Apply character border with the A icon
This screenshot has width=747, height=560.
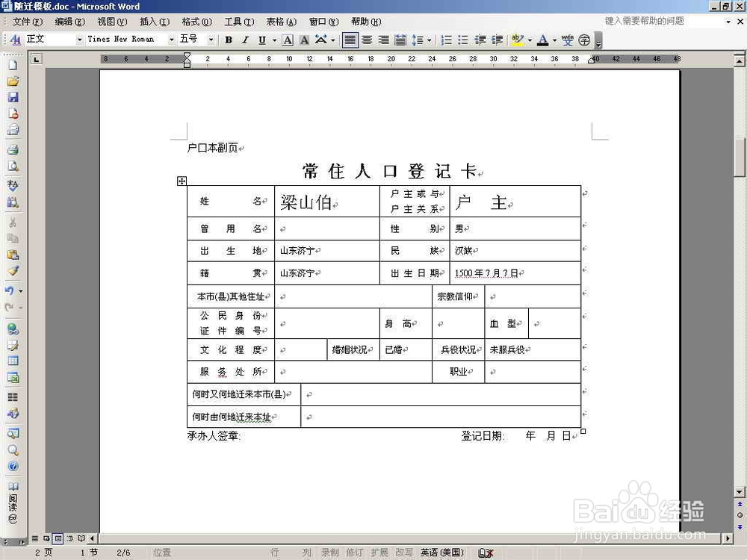(288, 40)
